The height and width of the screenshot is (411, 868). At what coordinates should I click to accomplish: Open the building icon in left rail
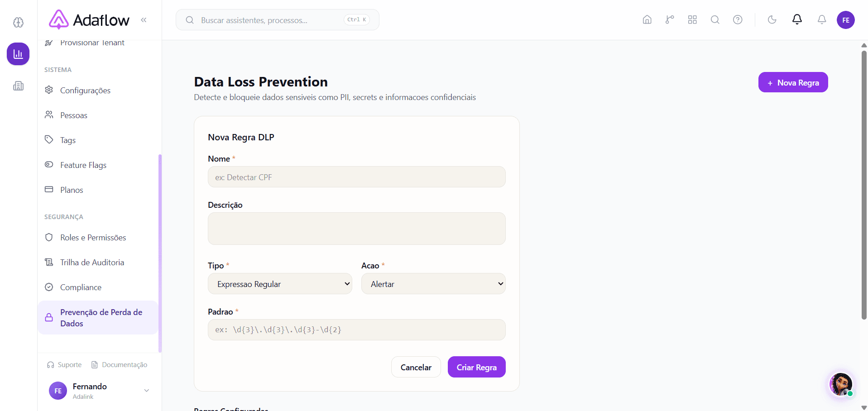[18, 86]
